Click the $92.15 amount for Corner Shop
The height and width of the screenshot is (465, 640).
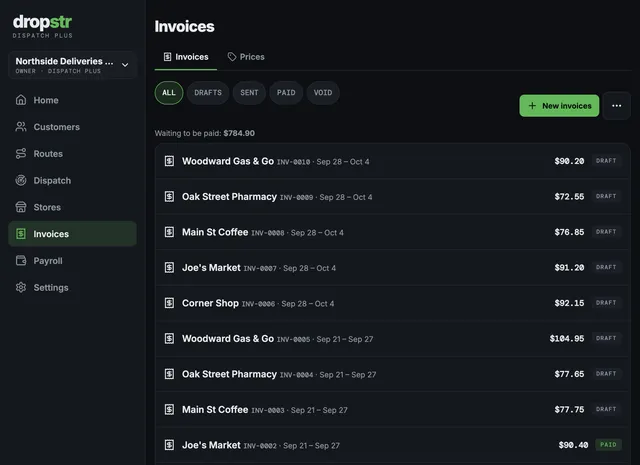point(569,303)
